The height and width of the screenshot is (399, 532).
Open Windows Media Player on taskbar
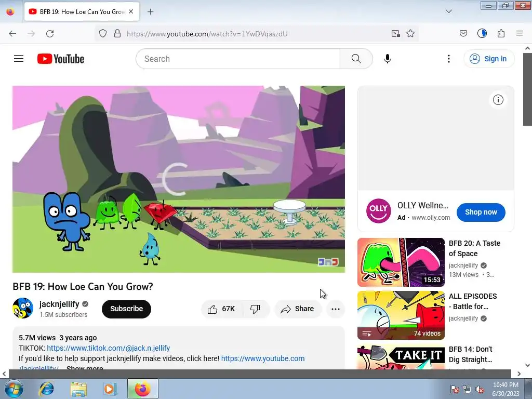point(110,389)
